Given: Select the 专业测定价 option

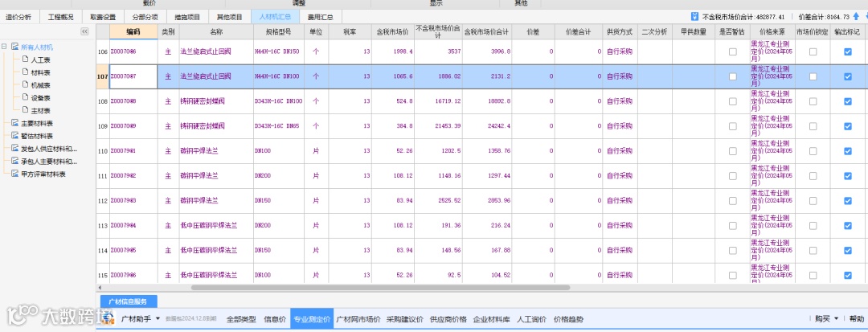Looking at the screenshot, I should (312, 319).
